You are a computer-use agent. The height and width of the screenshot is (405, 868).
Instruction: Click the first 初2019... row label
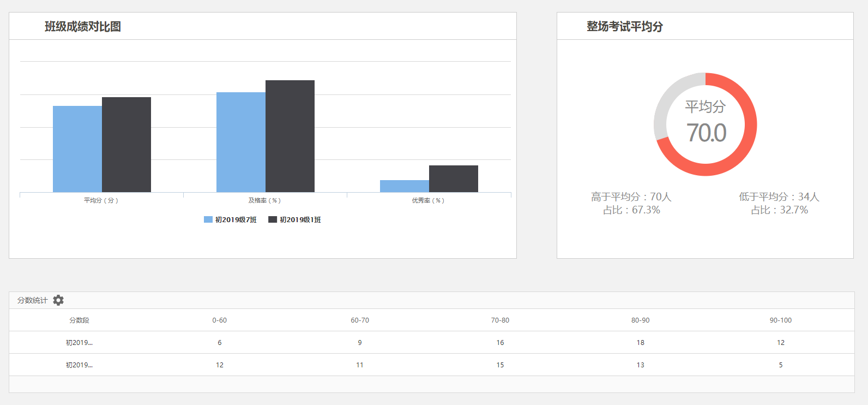click(x=79, y=343)
